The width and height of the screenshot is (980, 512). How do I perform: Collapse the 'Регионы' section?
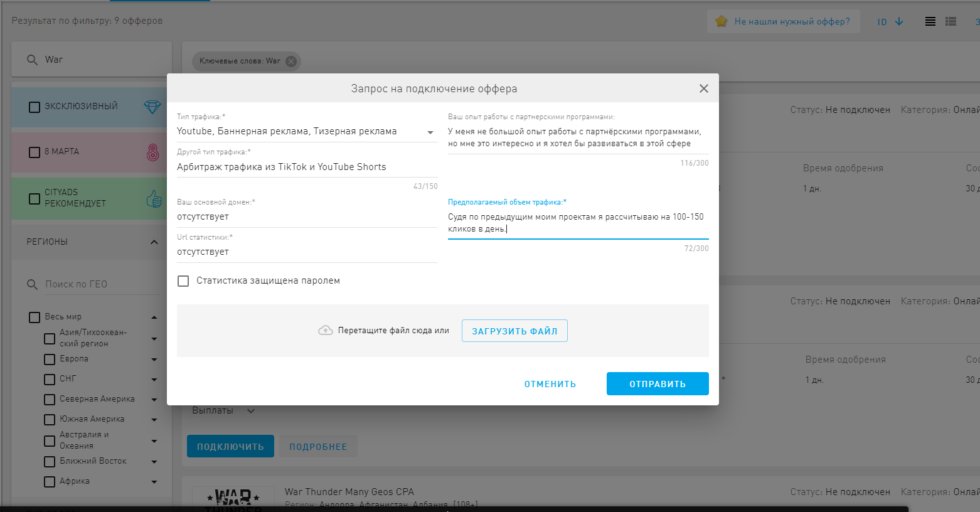click(154, 242)
